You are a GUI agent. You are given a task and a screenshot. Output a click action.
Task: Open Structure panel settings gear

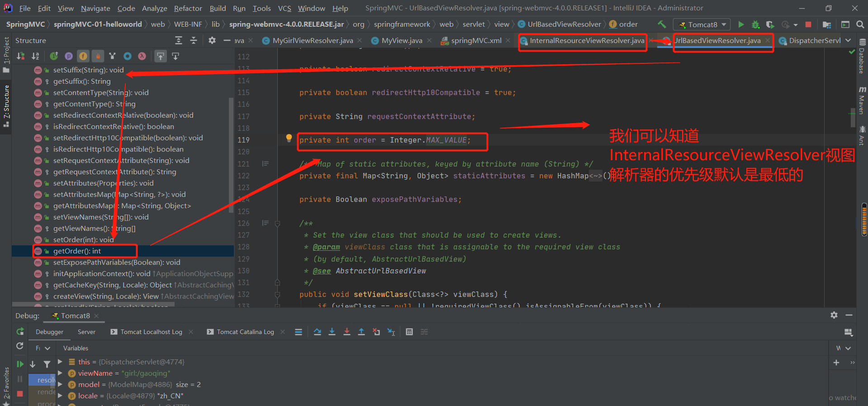tap(212, 40)
